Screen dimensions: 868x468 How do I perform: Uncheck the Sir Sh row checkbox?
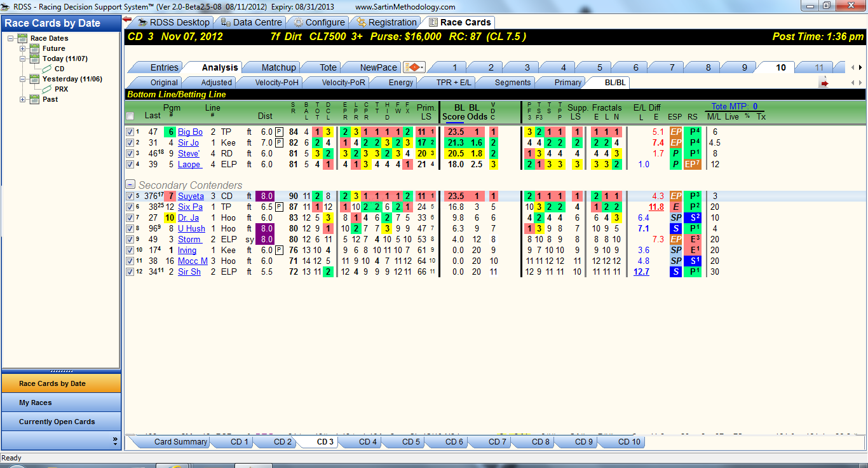coord(130,272)
